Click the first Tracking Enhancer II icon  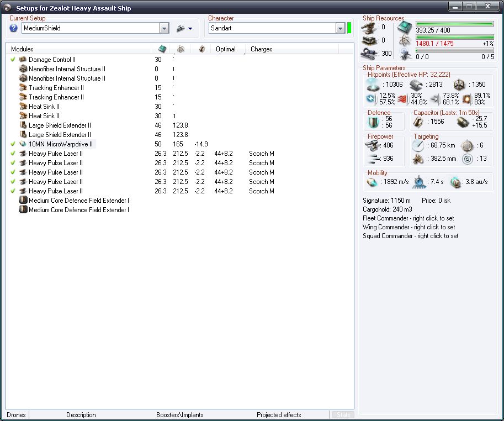[x=23, y=87]
